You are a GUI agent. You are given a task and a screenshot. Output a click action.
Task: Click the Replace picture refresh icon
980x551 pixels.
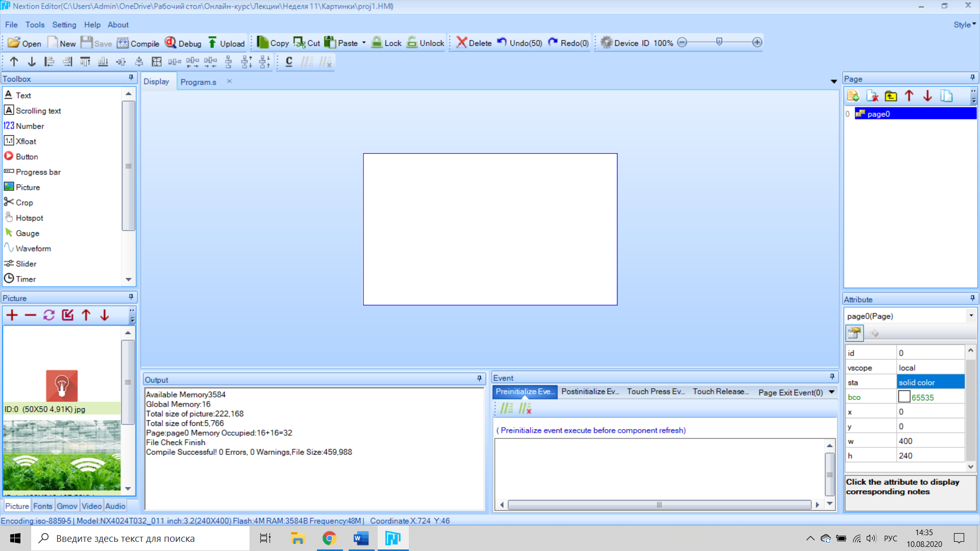(49, 315)
